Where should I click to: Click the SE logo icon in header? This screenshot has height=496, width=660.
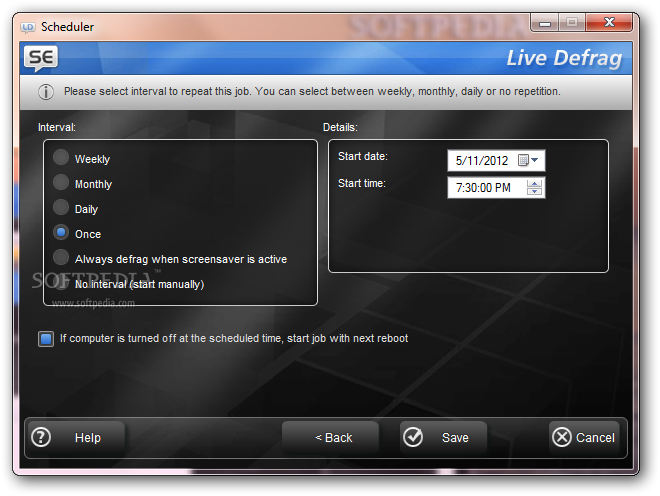tap(41, 58)
